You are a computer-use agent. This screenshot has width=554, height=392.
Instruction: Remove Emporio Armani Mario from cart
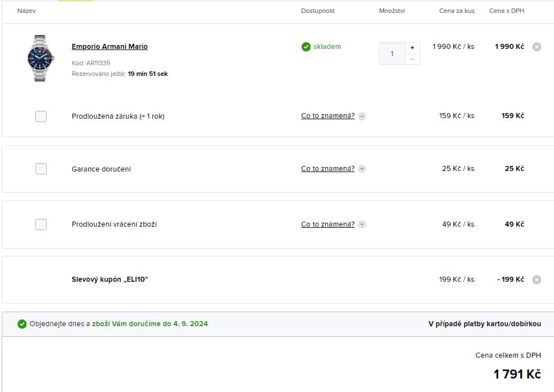click(x=537, y=47)
